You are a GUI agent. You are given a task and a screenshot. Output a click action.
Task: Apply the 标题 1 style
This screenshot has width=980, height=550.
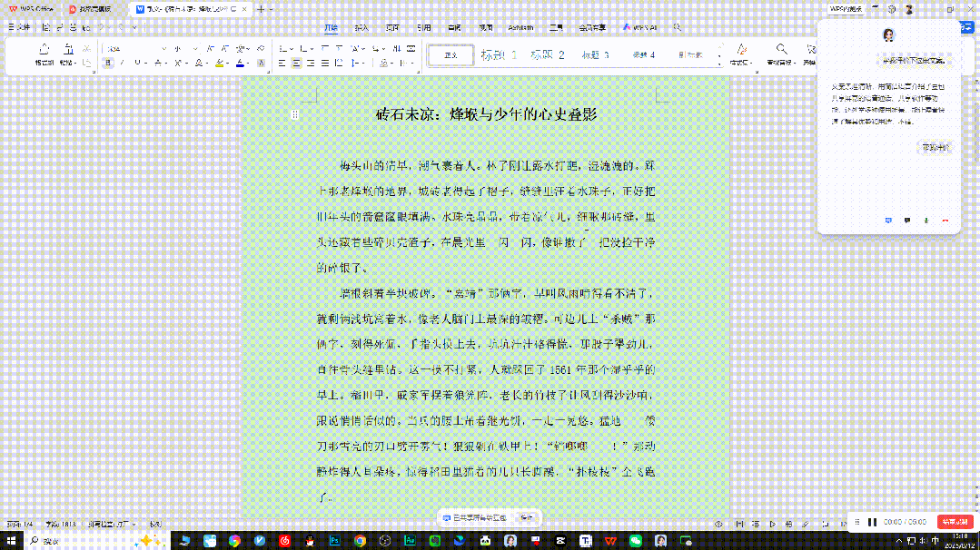click(x=498, y=55)
